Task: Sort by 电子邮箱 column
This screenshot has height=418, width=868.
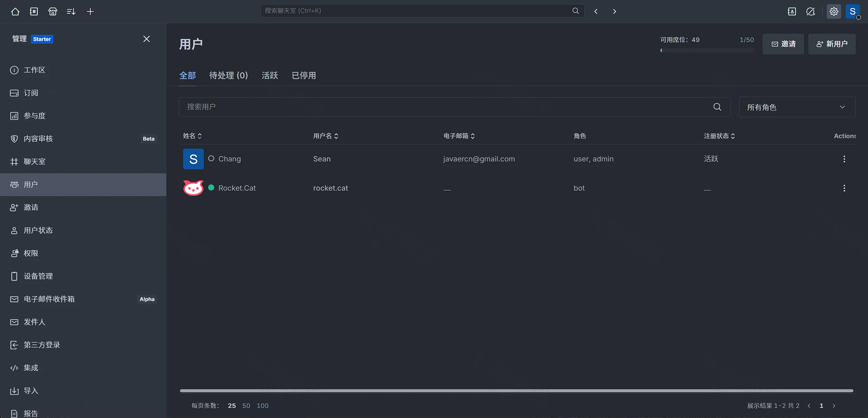Action: tap(459, 136)
